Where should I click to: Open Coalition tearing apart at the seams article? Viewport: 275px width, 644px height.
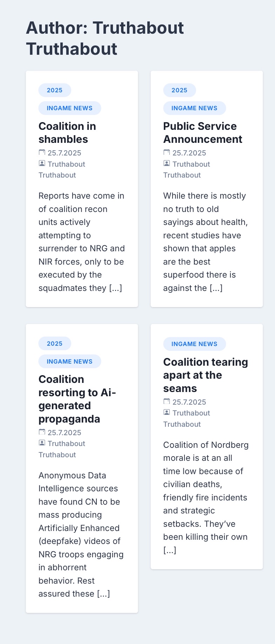pos(206,375)
